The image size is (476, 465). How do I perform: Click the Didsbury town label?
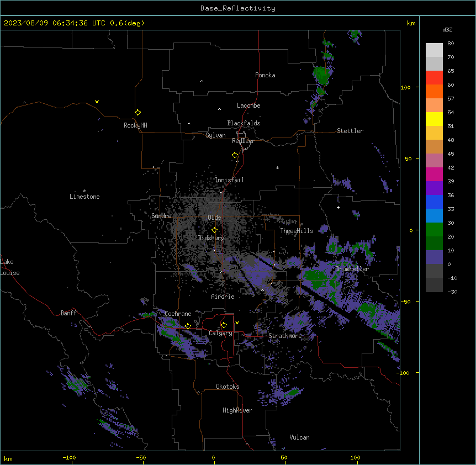coord(211,238)
